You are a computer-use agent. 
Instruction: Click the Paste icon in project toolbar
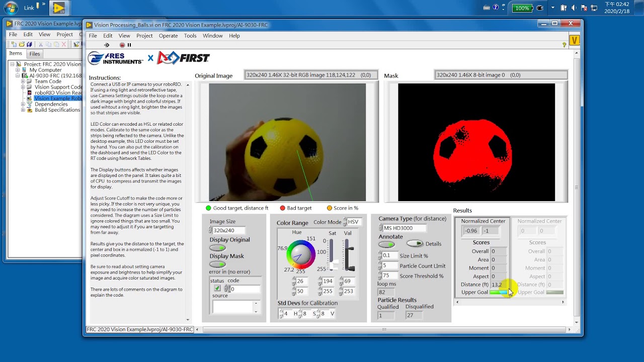pyautogui.click(x=56, y=44)
